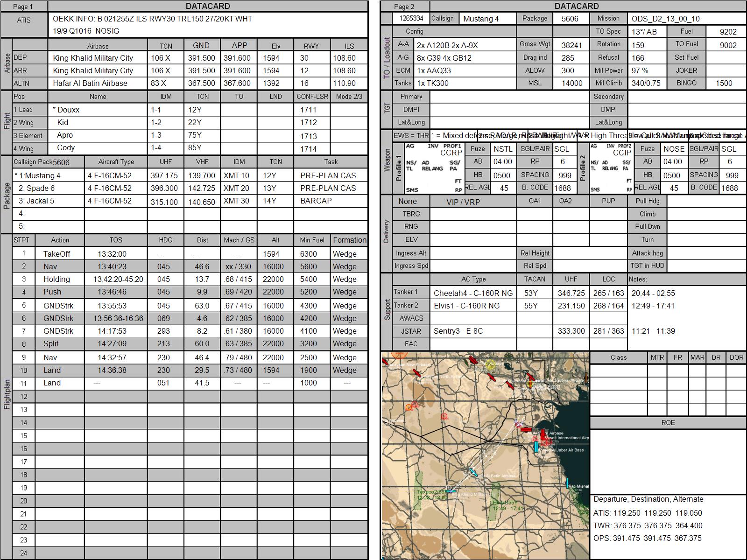Click steerpoint 8 Split action
The image size is (747, 560).
point(51,343)
